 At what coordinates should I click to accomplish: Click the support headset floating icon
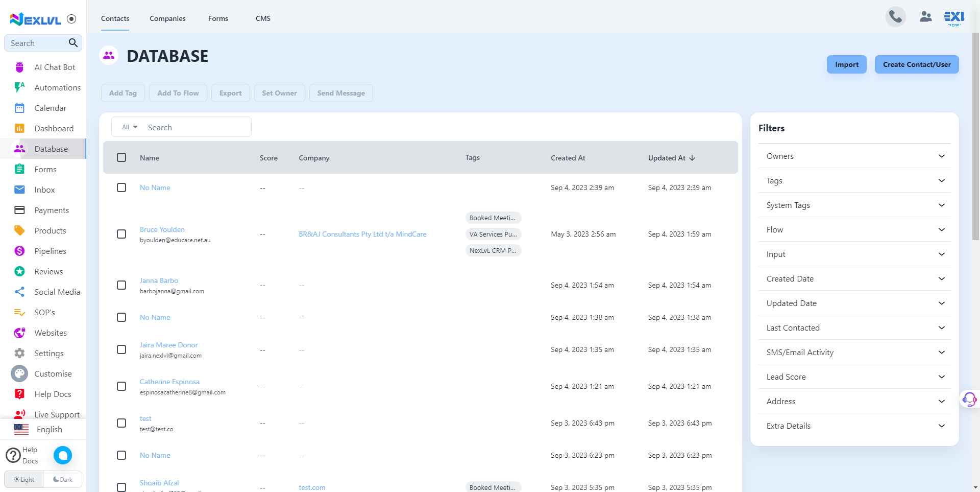(x=969, y=399)
